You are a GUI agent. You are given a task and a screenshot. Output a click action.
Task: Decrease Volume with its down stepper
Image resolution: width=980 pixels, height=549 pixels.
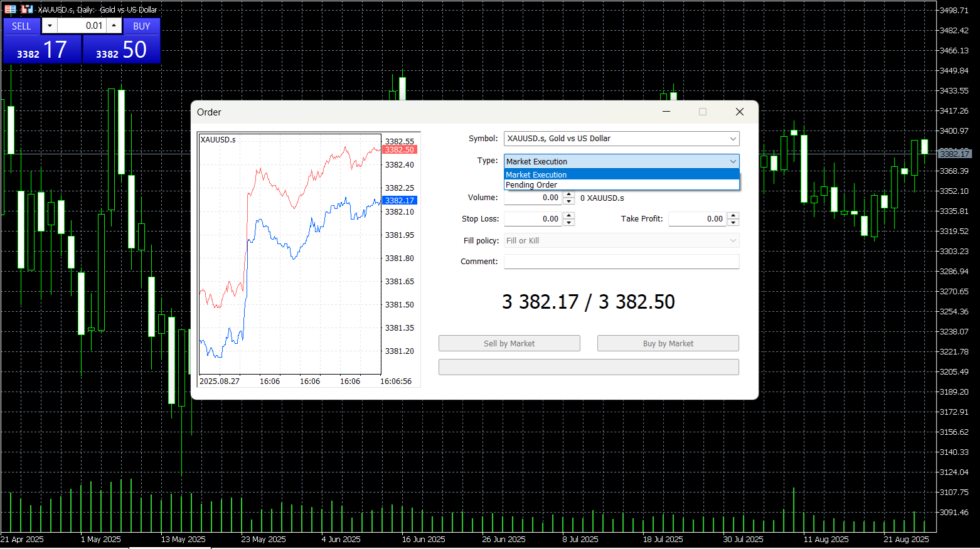click(568, 201)
